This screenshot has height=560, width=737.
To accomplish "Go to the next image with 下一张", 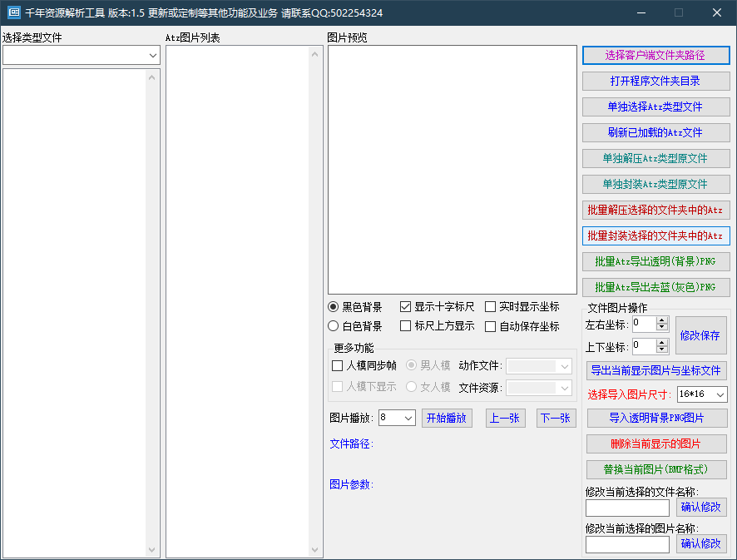I will (x=556, y=418).
